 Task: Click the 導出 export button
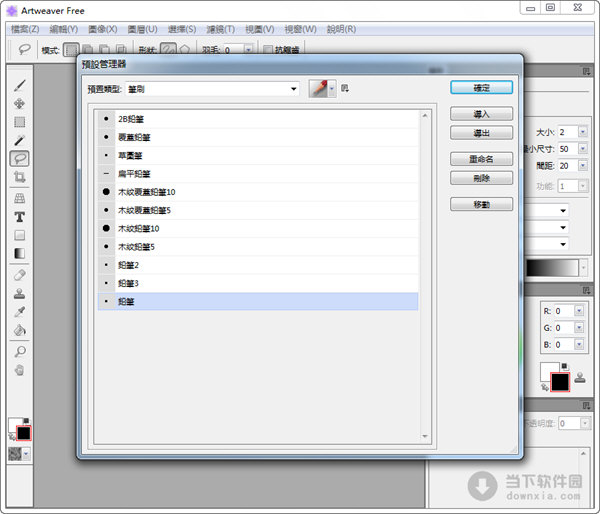coord(481,133)
